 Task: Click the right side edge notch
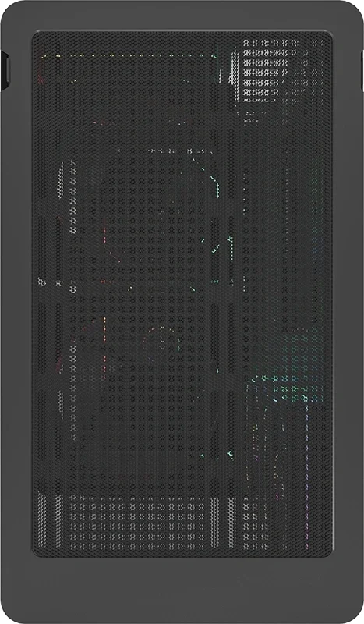(x=362, y=70)
